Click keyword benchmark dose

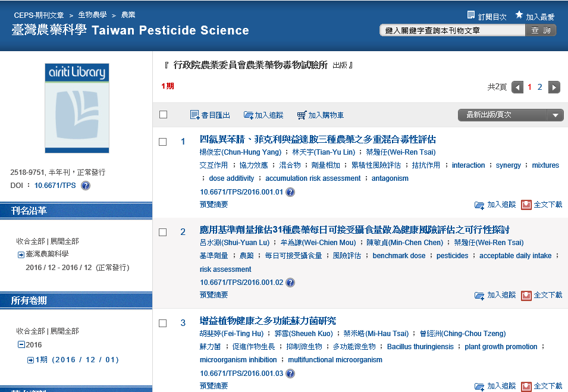(x=399, y=256)
